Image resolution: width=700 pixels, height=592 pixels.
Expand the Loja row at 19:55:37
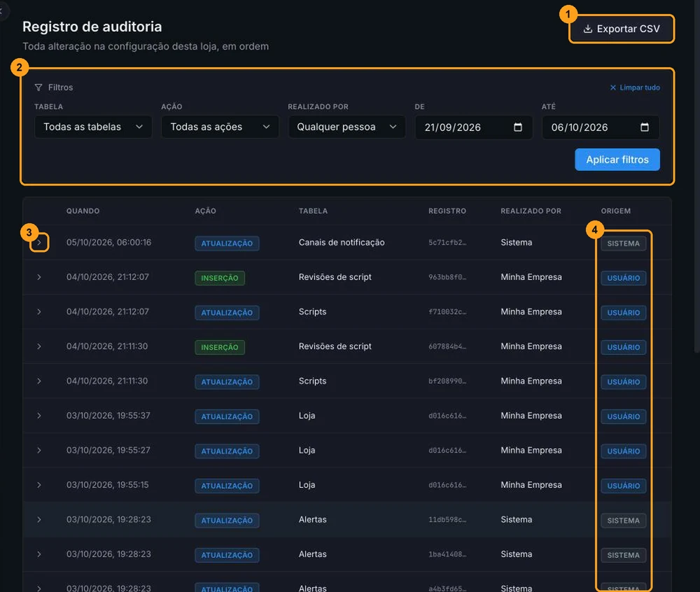[x=39, y=416]
